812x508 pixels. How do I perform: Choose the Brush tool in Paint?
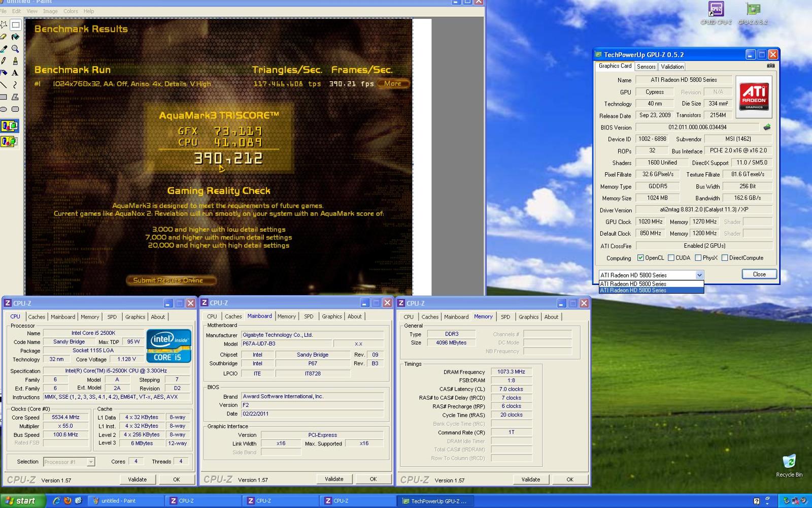(x=16, y=61)
